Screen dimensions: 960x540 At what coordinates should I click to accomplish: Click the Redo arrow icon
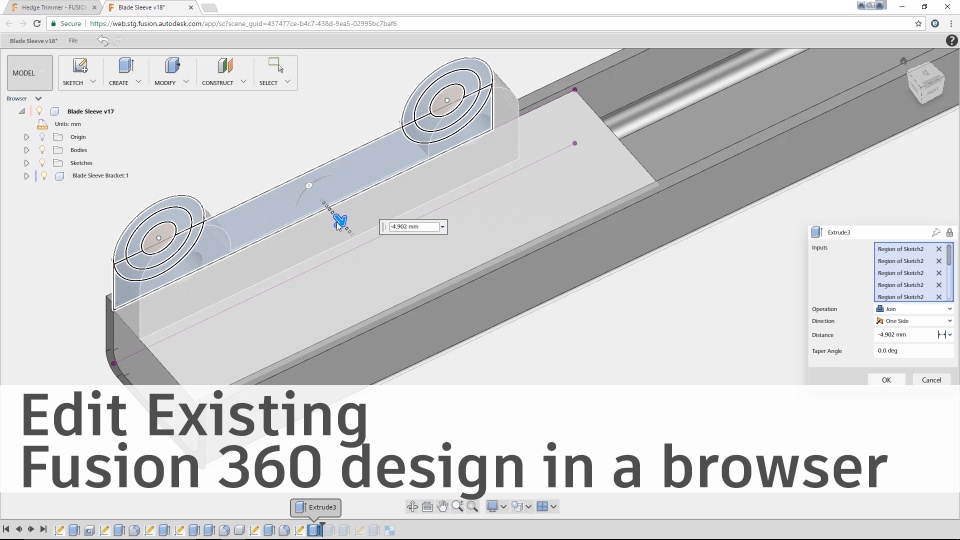point(118,40)
